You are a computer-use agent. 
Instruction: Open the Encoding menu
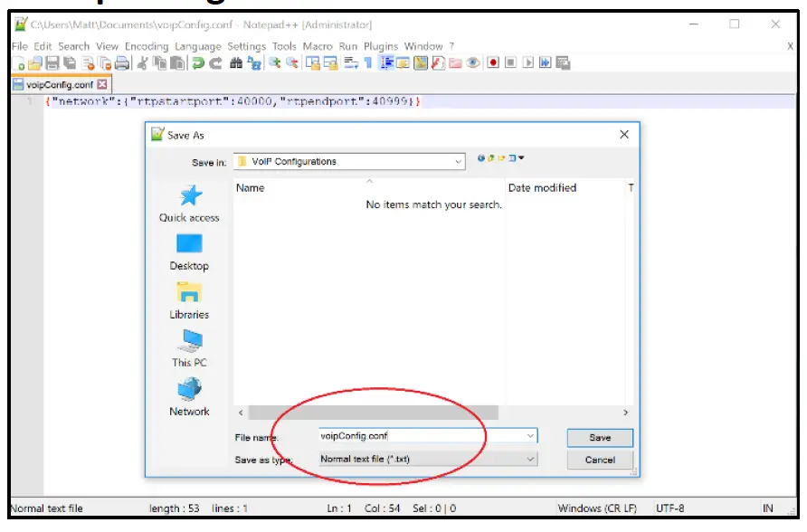pyautogui.click(x=147, y=46)
